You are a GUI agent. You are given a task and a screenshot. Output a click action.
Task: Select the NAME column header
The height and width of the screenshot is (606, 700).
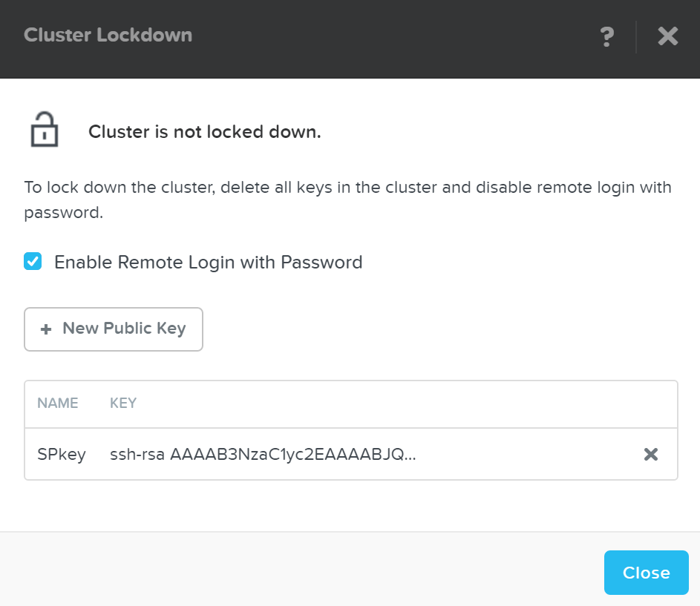(x=58, y=403)
